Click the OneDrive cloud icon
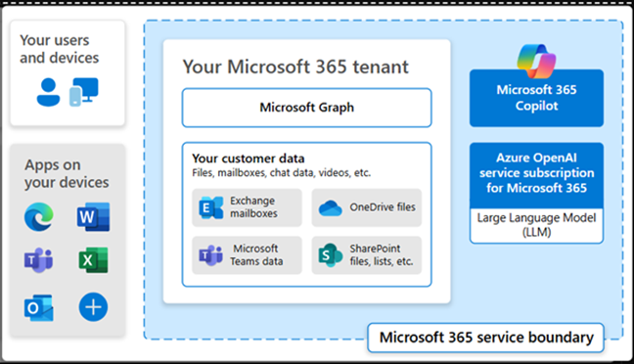 click(x=331, y=207)
